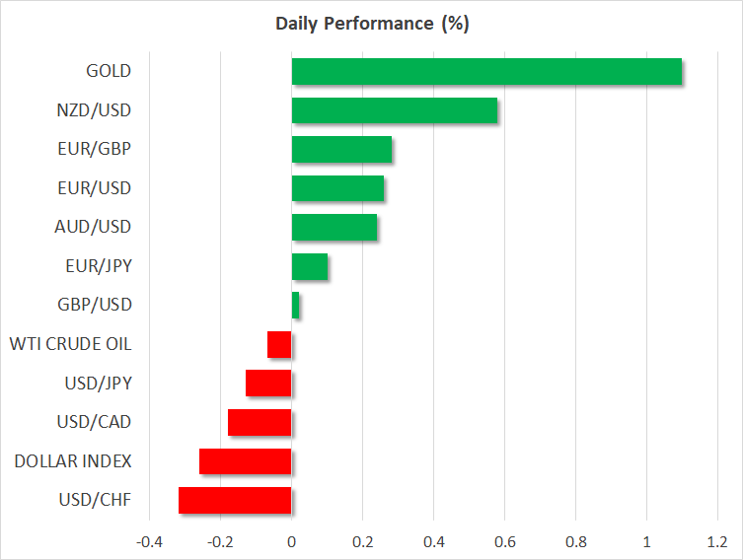Click the red USD/CHF bar

pyautogui.click(x=235, y=500)
